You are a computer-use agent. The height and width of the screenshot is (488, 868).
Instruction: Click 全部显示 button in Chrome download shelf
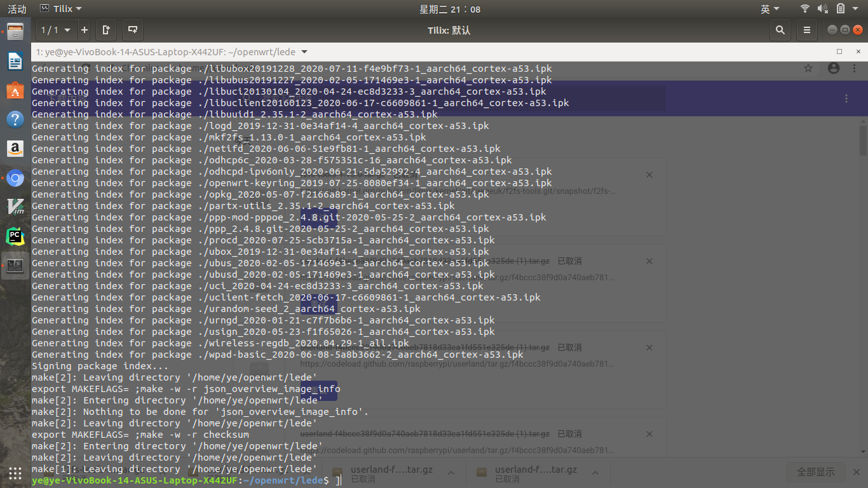(816, 472)
